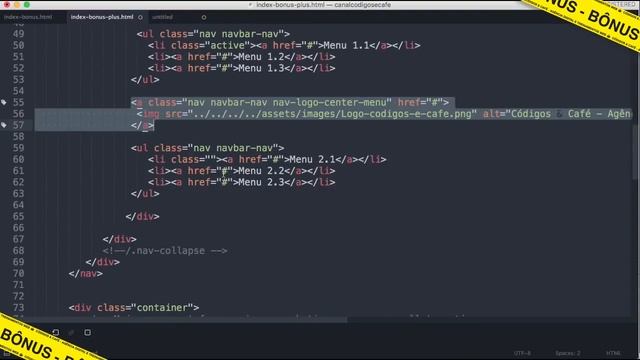Screen dimensions: 640x360
Task: Click the href="#" attribute on line 55
Action: (420, 102)
